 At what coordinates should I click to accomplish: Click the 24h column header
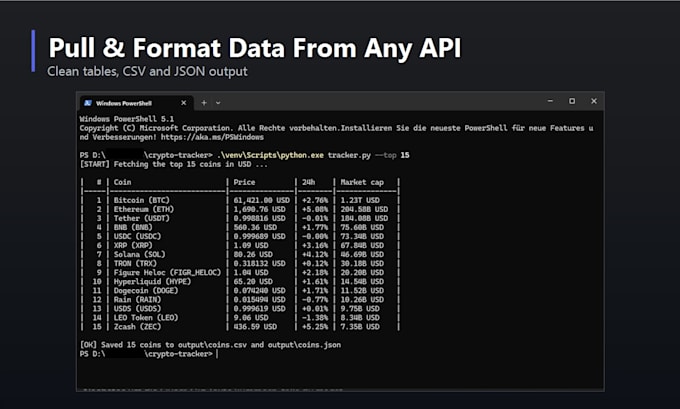click(308, 182)
